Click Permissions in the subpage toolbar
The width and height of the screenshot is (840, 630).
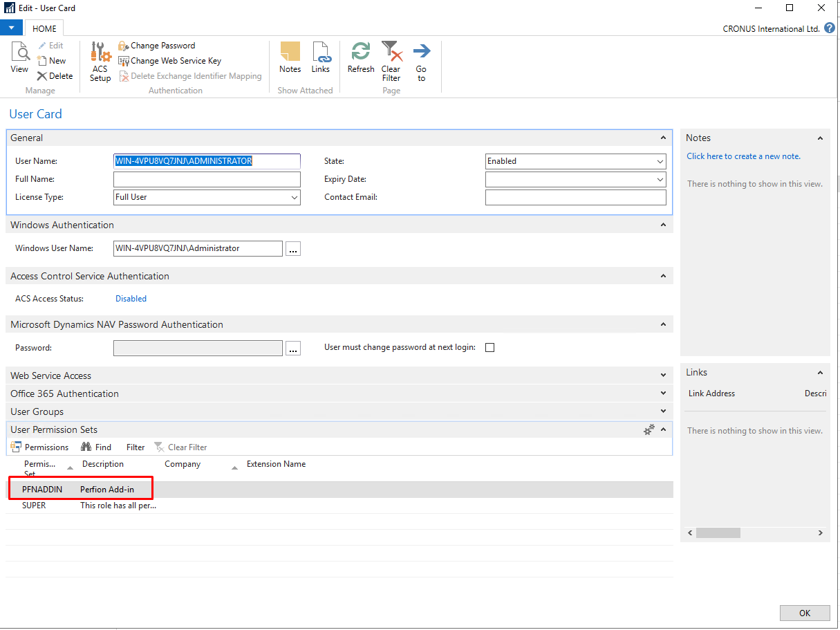[x=39, y=447]
